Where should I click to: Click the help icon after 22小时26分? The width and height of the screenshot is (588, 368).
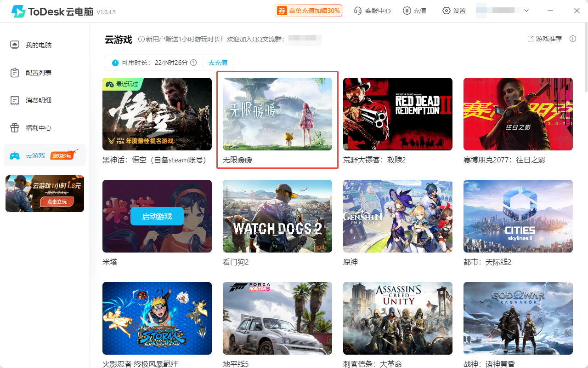[x=193, y=63]
